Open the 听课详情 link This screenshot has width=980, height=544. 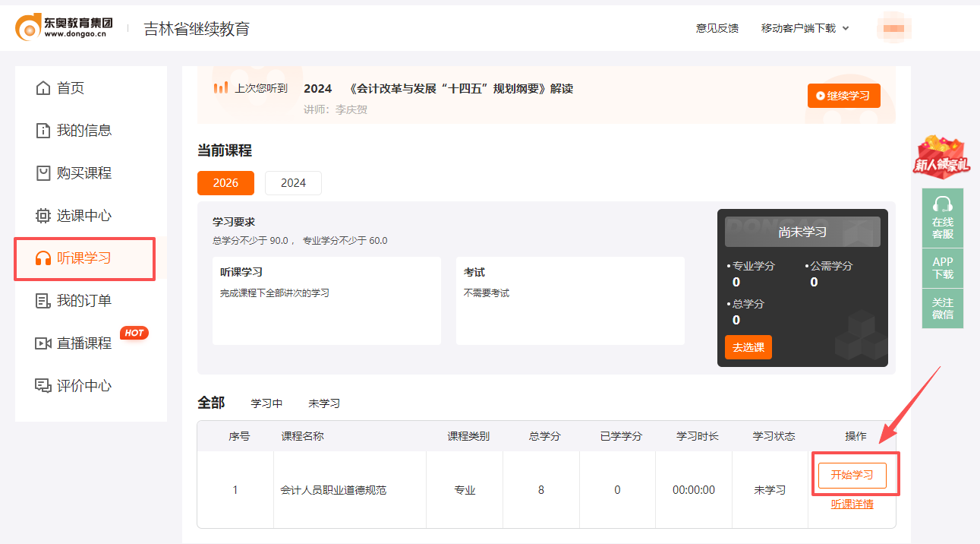pos(853,503)
